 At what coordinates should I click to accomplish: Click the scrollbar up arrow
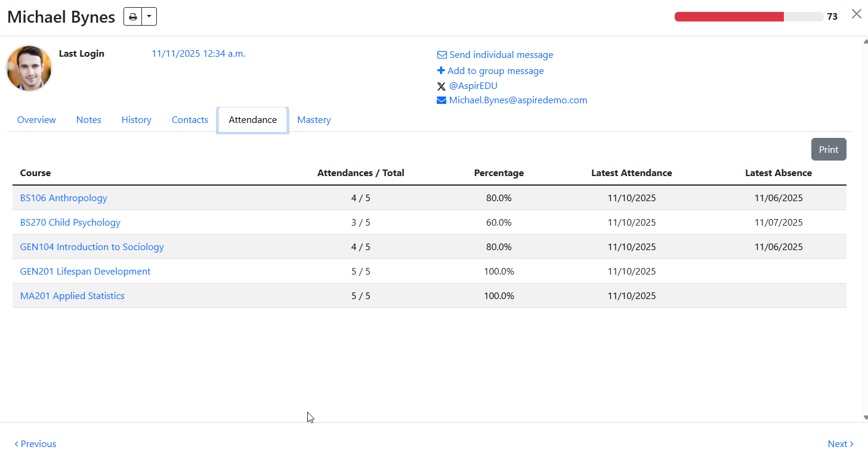(x=865, y=42)
